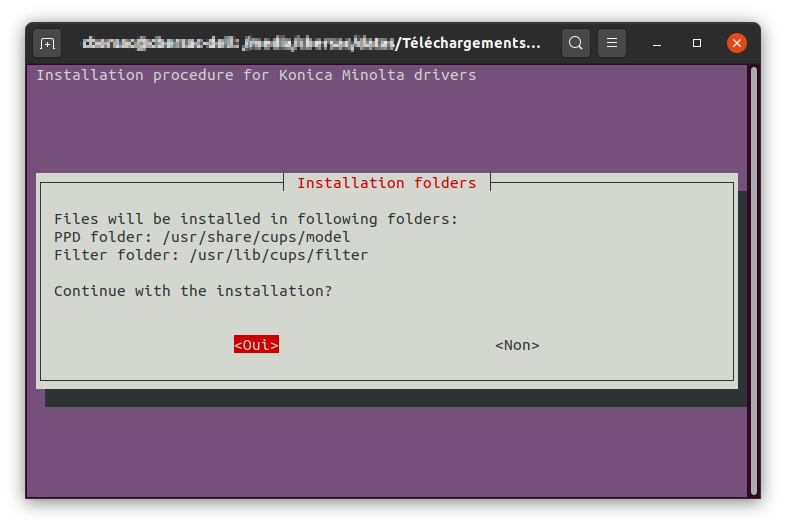The width and height of the screenshot is (786, 527).
Task: Click "Continue with the installation?" prompt
Action: (x=193, y=291)
